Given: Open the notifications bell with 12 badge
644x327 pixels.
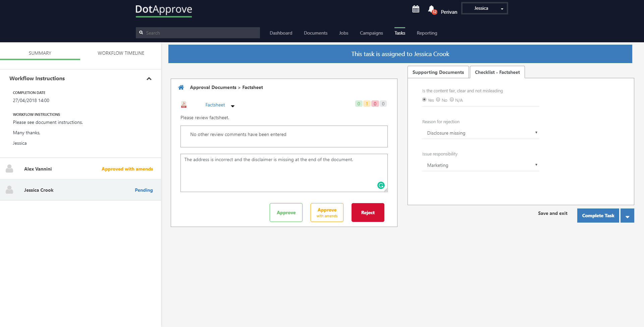Looking at the screenshot, I should [x=432, y=10].
